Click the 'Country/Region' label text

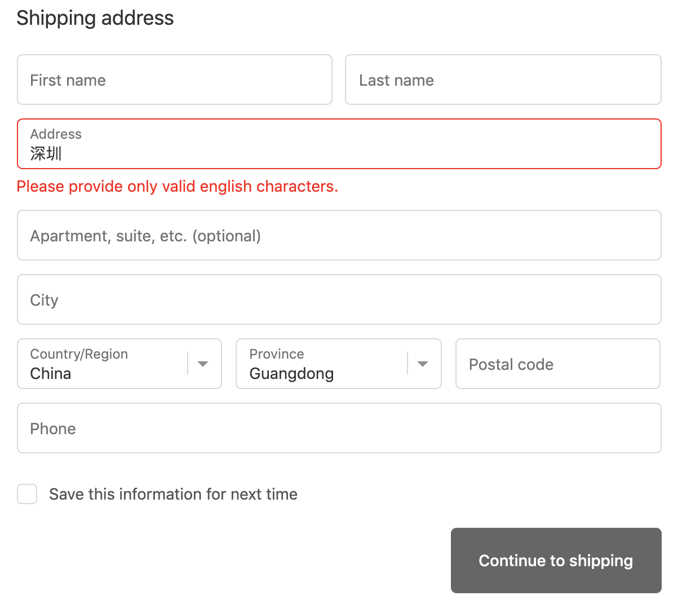coord(79,354)
